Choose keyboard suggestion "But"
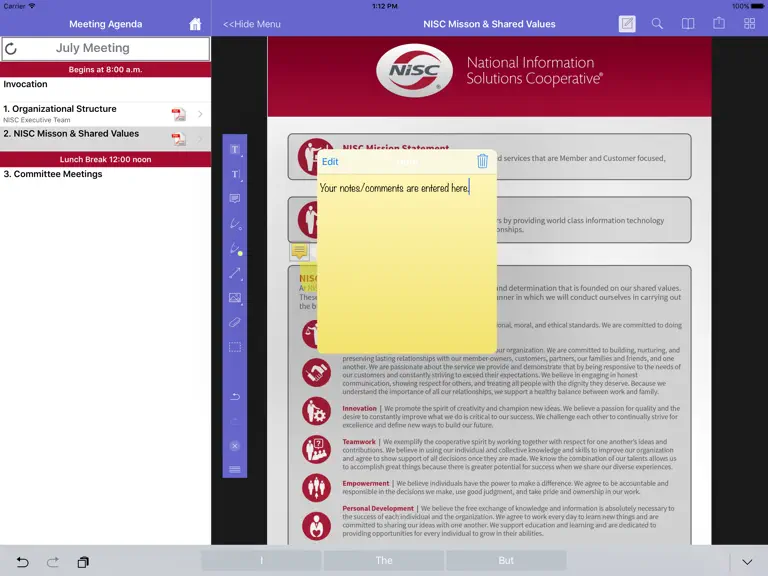 [x=506, y=560]
